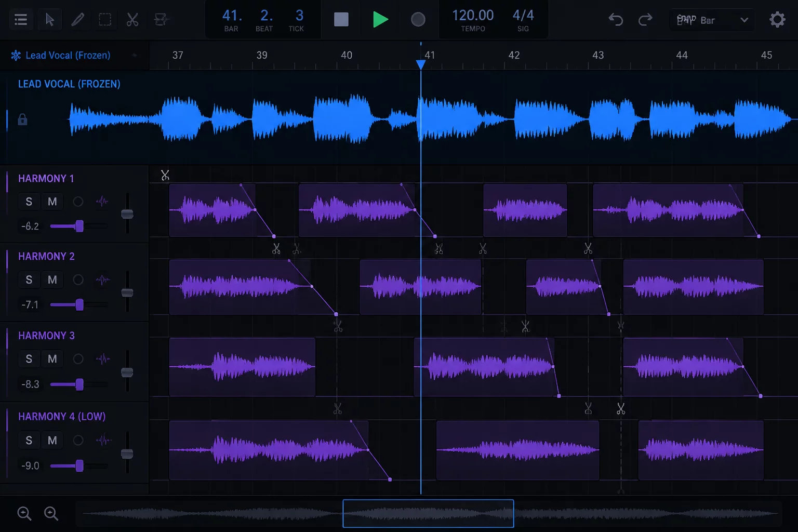Open the Snap Bar dropdown

click(x=712, y=20)
